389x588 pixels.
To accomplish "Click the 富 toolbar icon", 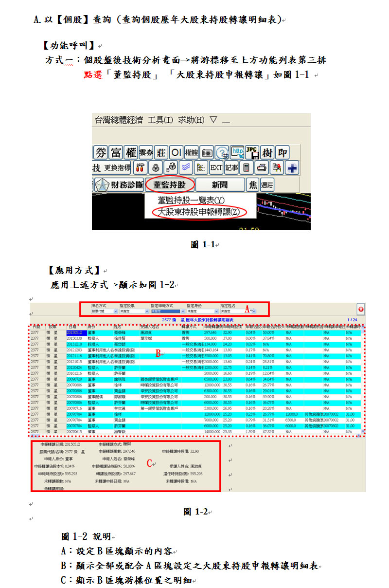I will (115, 152).
